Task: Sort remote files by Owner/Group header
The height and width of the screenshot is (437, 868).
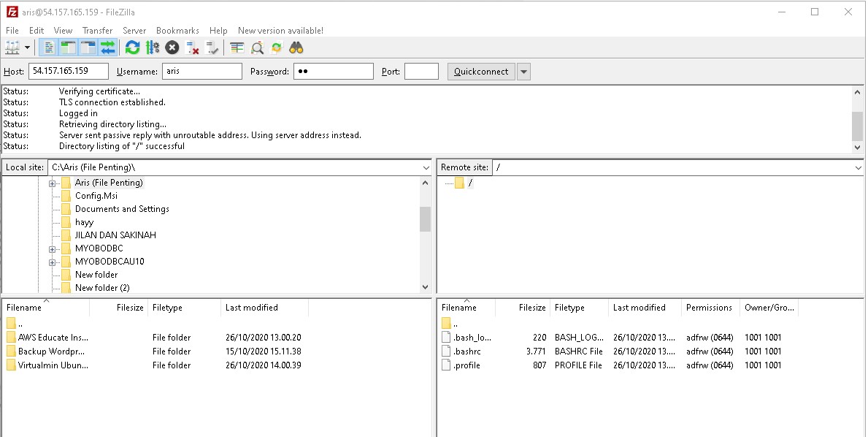Action: (x=769, y=308)
